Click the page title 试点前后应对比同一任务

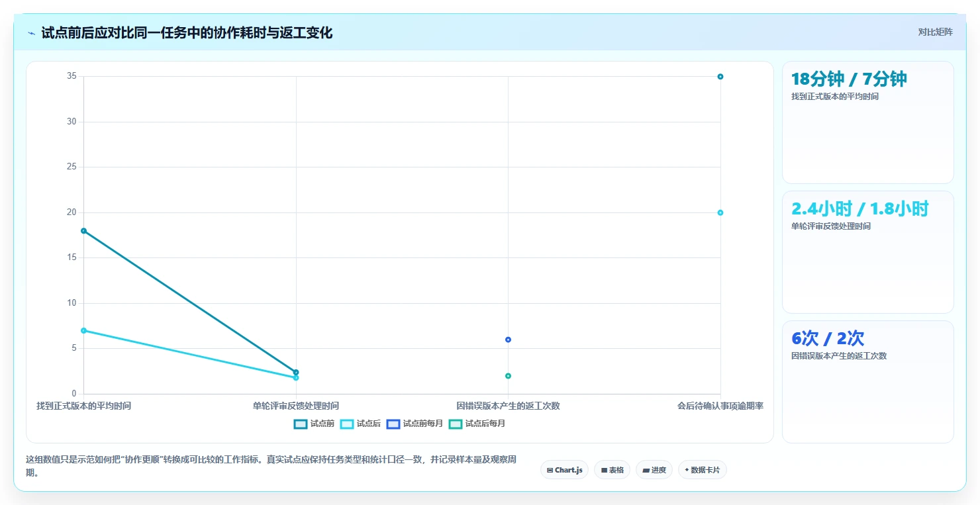(187, 33)
